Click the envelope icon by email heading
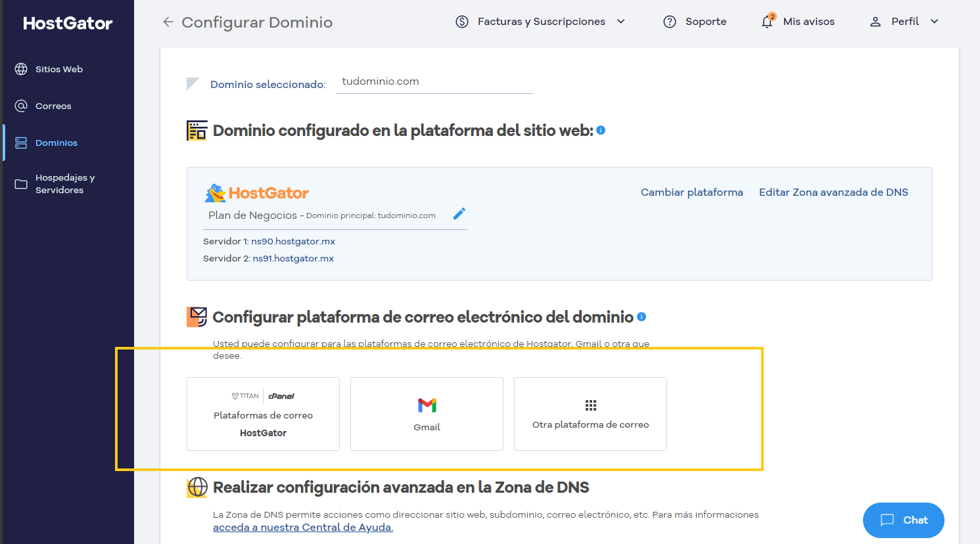 197,317
